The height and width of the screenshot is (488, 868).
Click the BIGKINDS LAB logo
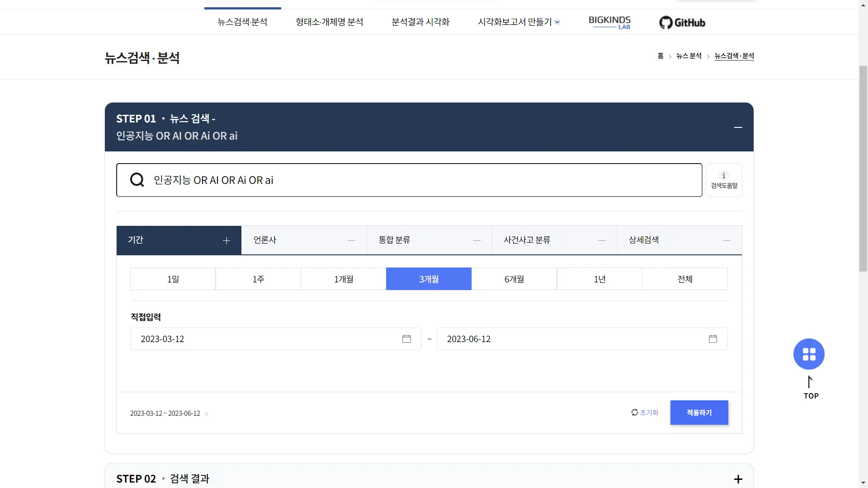(609, 22)
